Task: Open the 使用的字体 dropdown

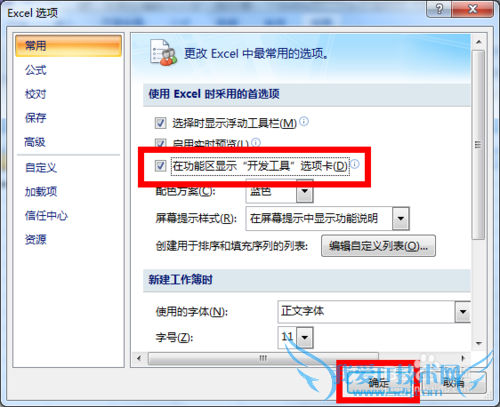Action: pos(463,312)
